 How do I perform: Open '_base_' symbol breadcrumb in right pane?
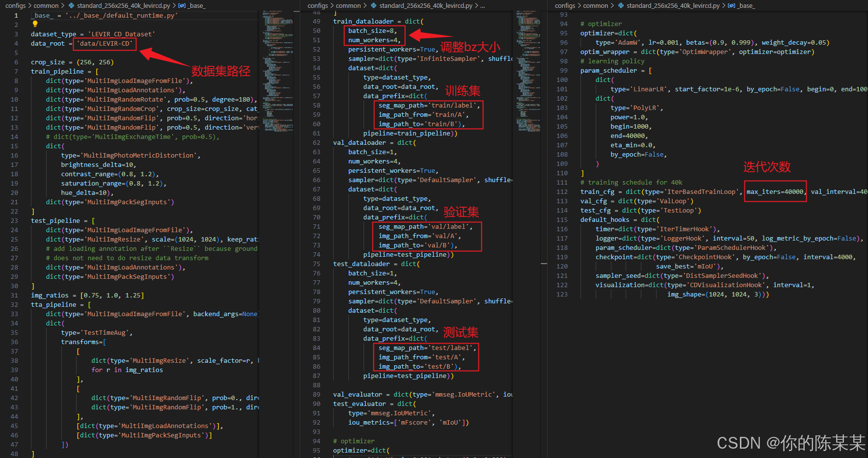coord(746,6)
